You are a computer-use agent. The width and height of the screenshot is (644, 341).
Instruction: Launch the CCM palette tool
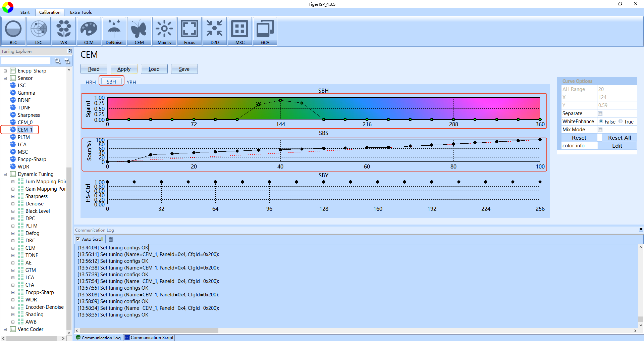pyautogui.click(x=89, y=31)
